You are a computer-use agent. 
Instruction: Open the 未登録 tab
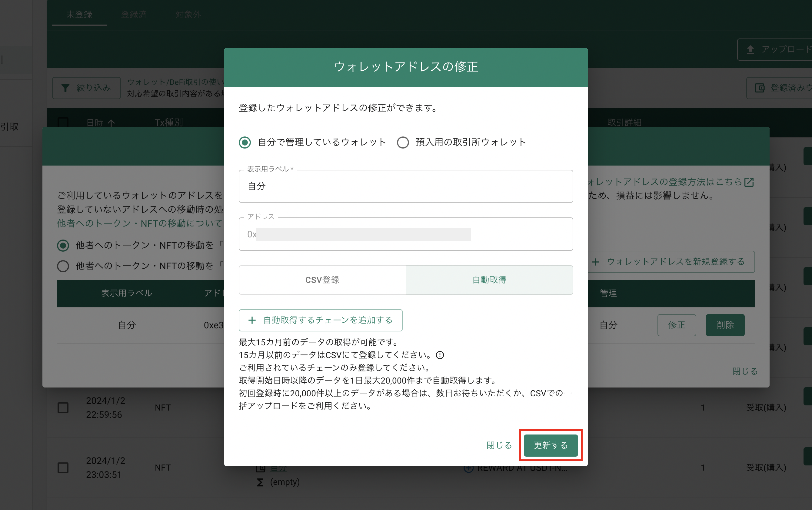(79, 15)
